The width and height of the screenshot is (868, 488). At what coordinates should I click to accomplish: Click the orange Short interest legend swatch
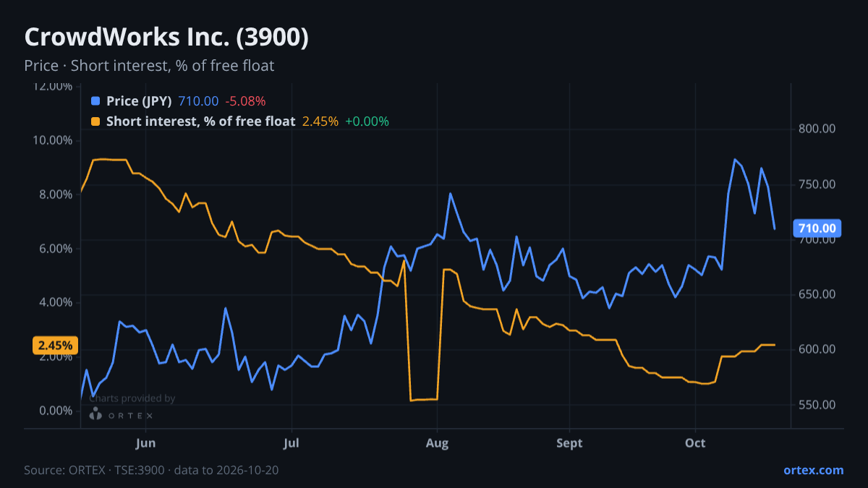click(x=95, y=121)
